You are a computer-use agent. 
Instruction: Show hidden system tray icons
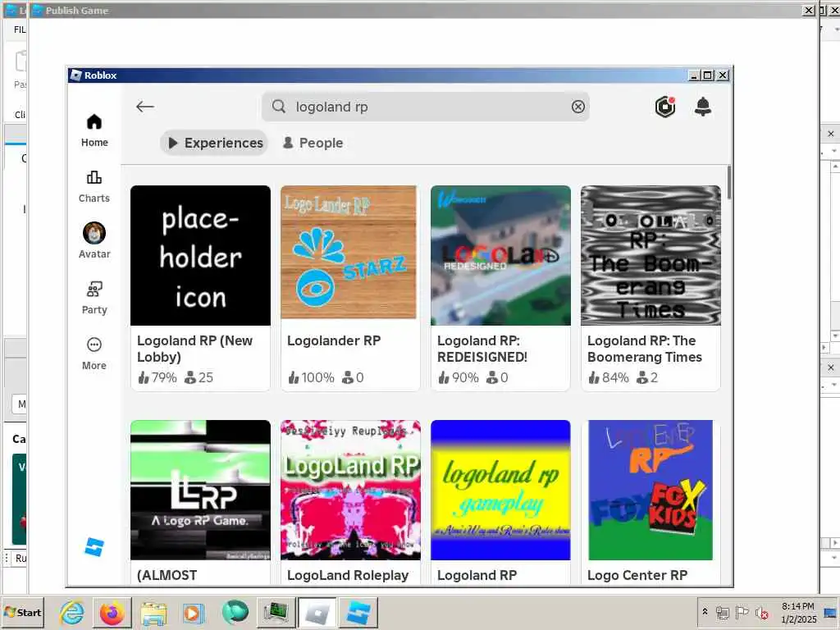(x=705, y=612)
